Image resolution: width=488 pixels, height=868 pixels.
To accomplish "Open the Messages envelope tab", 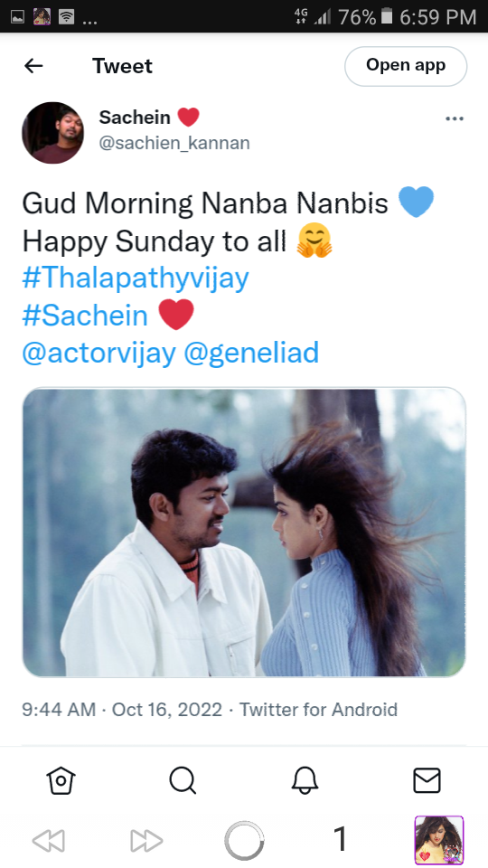I will tap(427, 781).
